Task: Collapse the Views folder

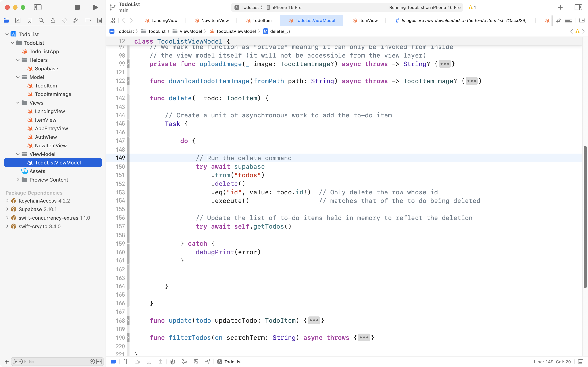Action: (x=17, y=103)
